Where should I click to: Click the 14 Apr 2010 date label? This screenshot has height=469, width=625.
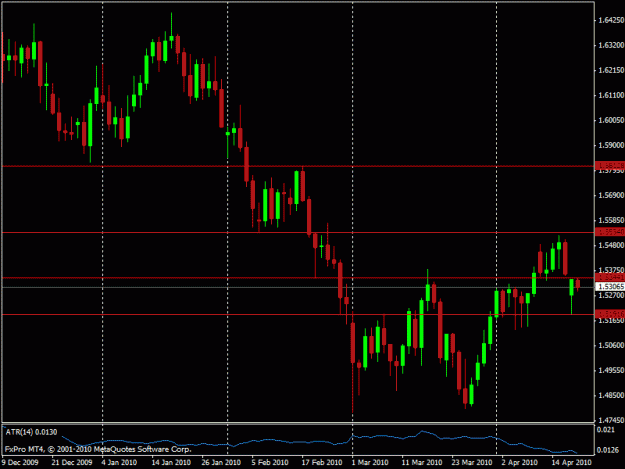(572, 462)
